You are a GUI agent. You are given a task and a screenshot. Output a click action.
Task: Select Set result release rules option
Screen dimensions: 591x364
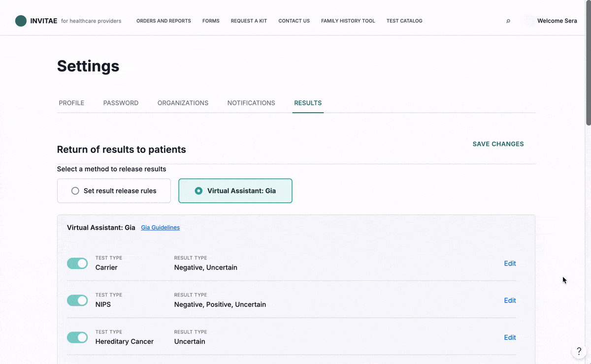click(114, 191)
